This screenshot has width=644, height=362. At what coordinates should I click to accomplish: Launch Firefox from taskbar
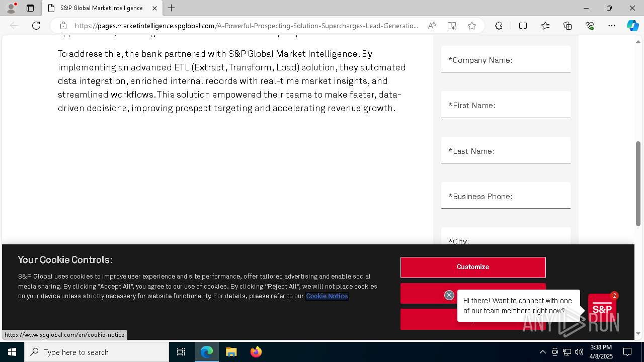pos(256,352)
